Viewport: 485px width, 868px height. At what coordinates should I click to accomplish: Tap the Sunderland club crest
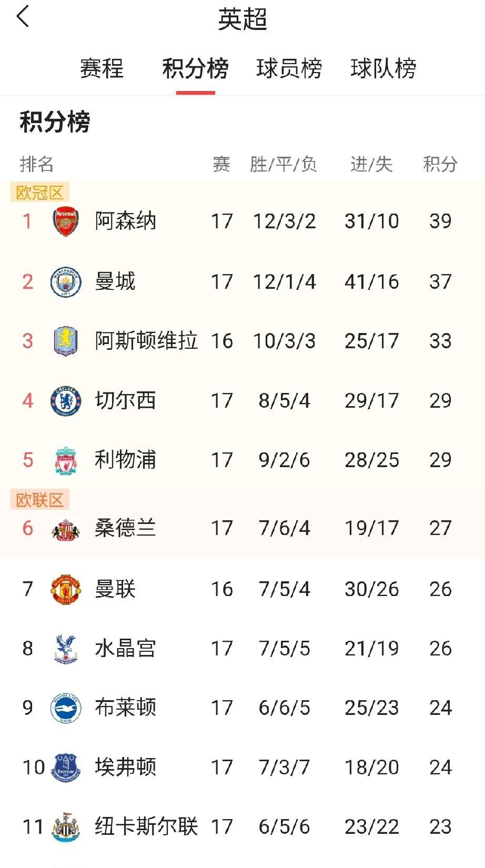point(66,528)
